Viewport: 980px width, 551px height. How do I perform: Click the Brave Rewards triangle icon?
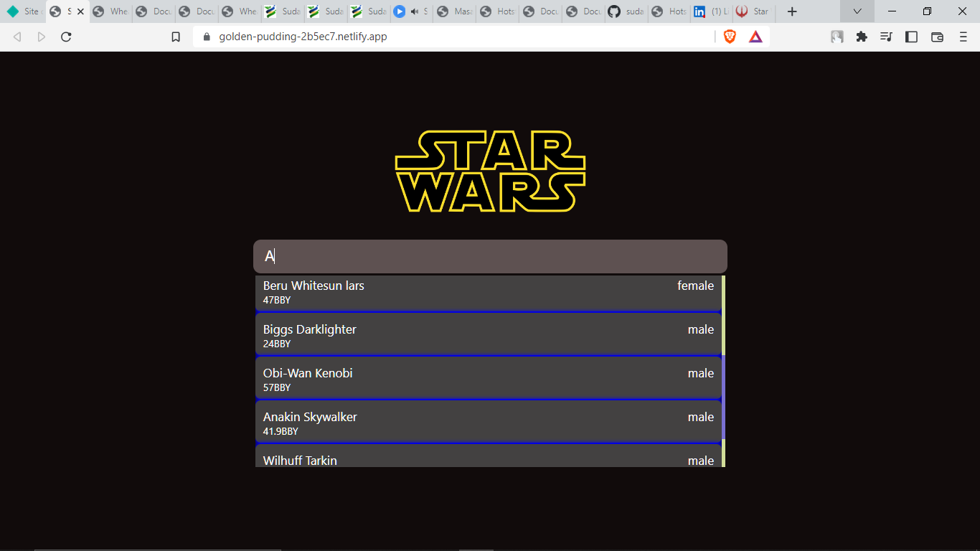pyautogui.click(x=755, y=37)
